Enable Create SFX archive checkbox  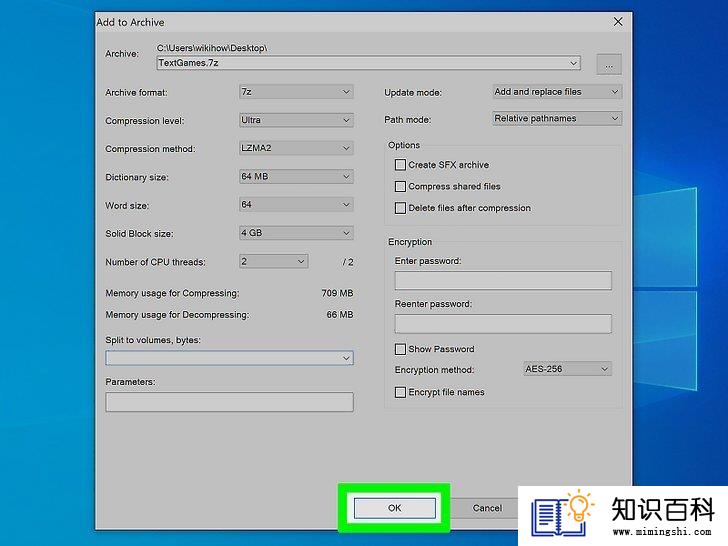(400, 165)
